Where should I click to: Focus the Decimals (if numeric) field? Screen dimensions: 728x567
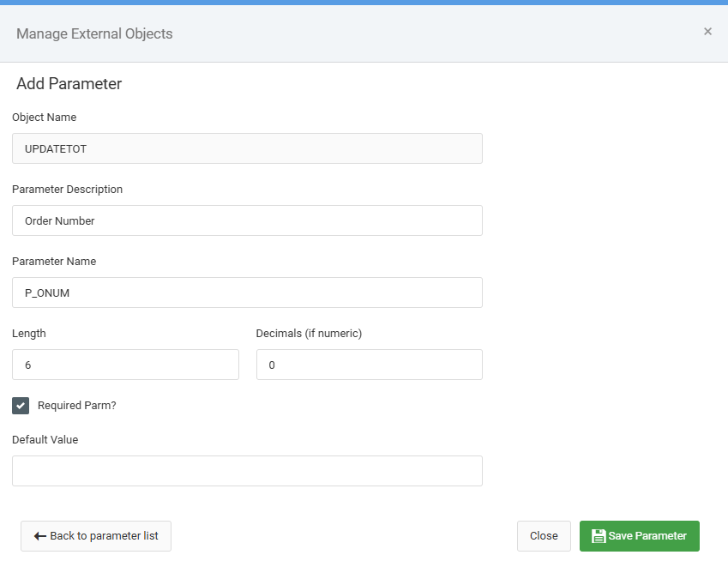click(x=369, y=365)
